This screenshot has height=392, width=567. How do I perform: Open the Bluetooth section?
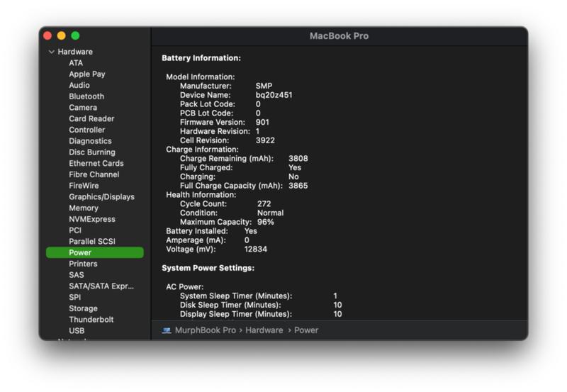coord(86,96)
